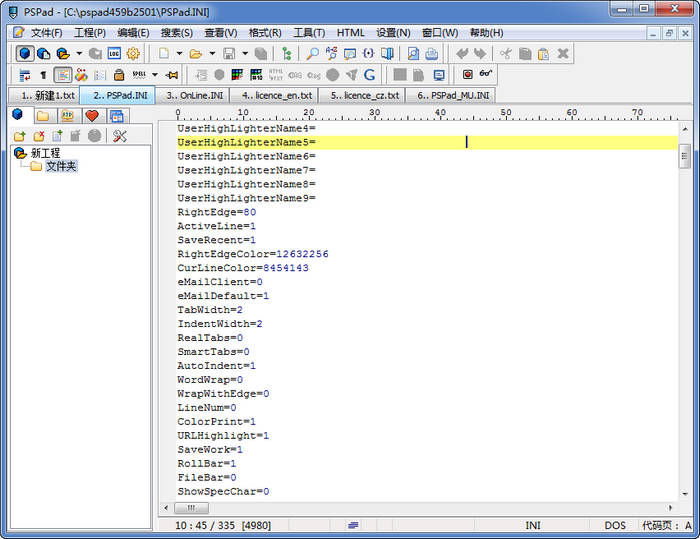Switch to the blue cube project side tab
This screenshot has width=700, height=539.
pos(17,115)
